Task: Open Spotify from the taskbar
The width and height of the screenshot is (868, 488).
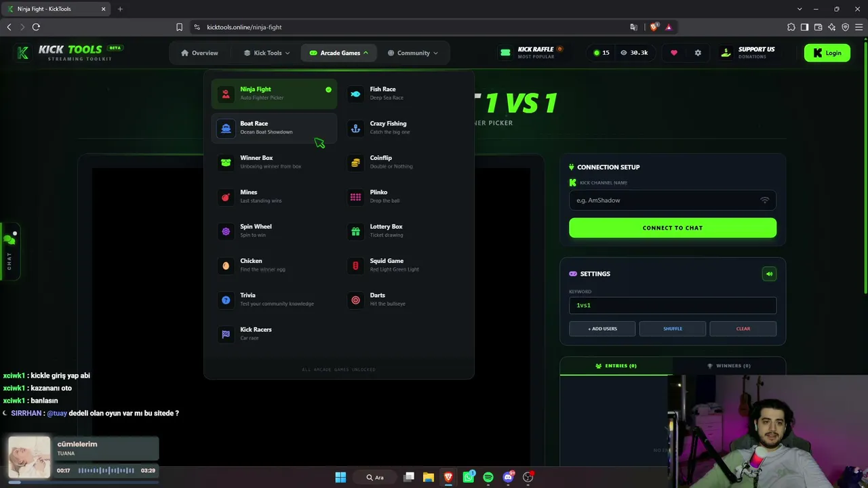Action: click(488, 477)
